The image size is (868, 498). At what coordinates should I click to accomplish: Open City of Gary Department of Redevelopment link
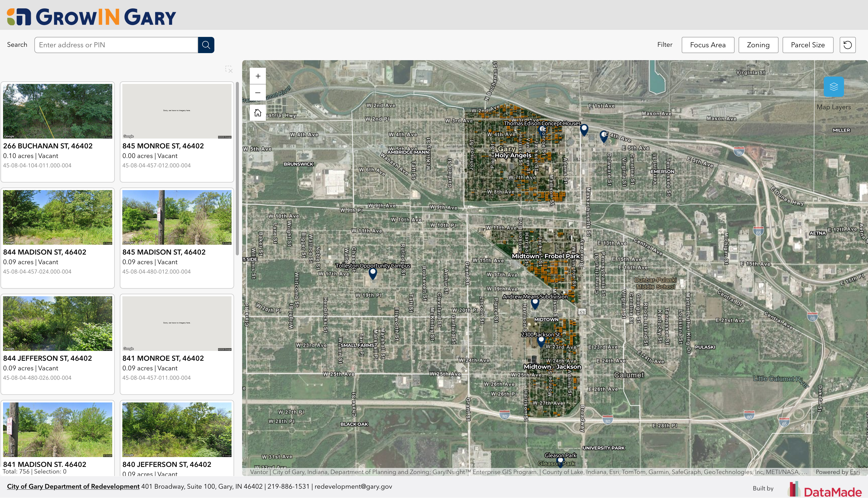coord(73,486)
